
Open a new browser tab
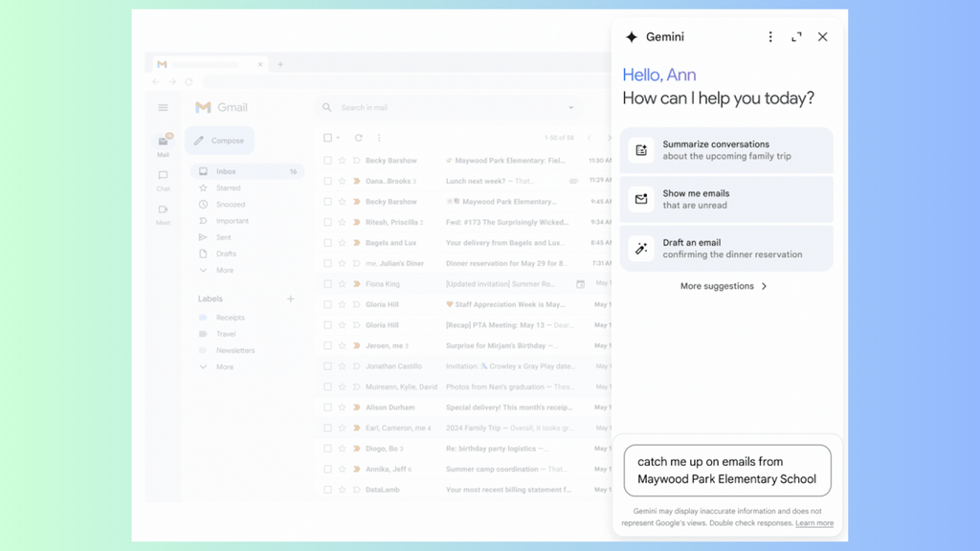pyautogui.click(x=280, y=64)
